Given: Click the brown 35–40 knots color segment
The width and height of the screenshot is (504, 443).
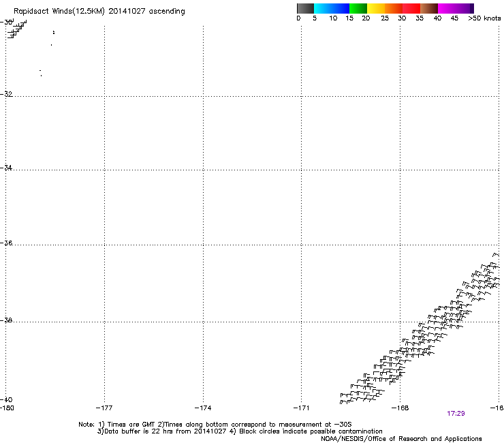Looking at the screenshot, I should (429, 8).
